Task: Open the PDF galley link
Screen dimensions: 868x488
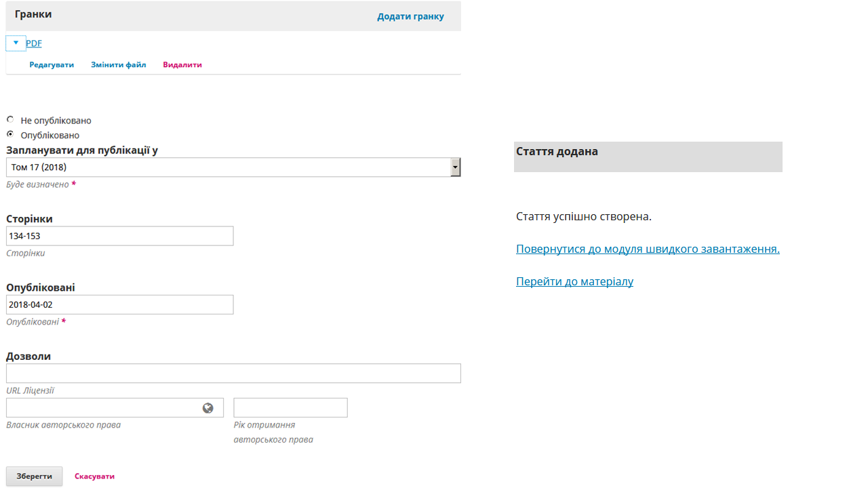Action: tap(34, 43)
